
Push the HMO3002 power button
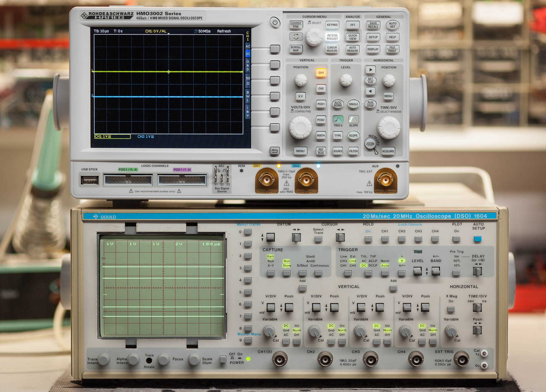pos(275,22)
